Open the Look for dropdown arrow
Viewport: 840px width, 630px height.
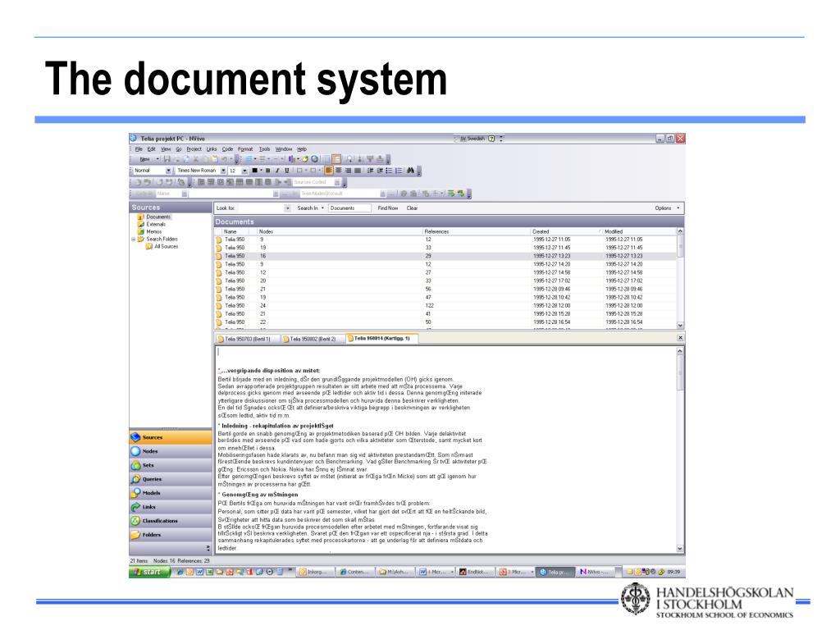click(288, 208)
